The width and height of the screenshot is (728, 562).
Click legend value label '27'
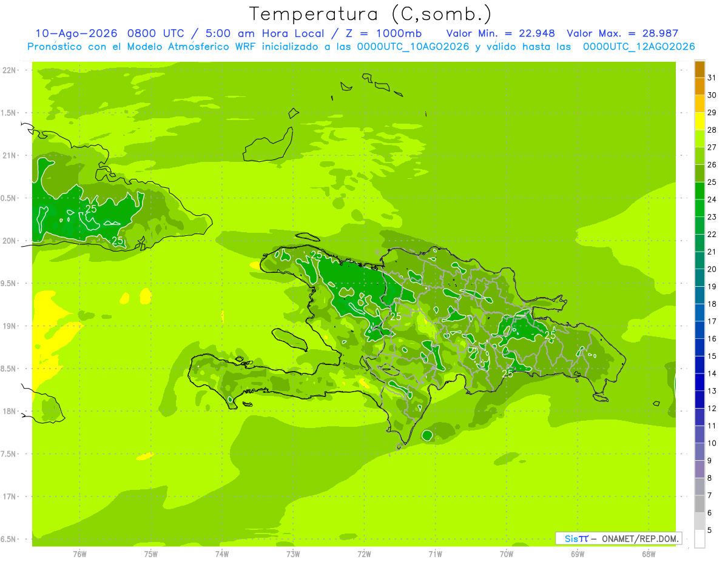(712, 147)
